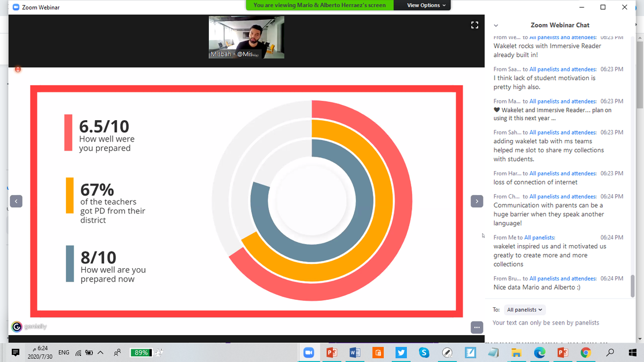Click 'All panelists and attendees' link from Ma...
Viewport: 644px width, 362px height.
tap(563, 101)
